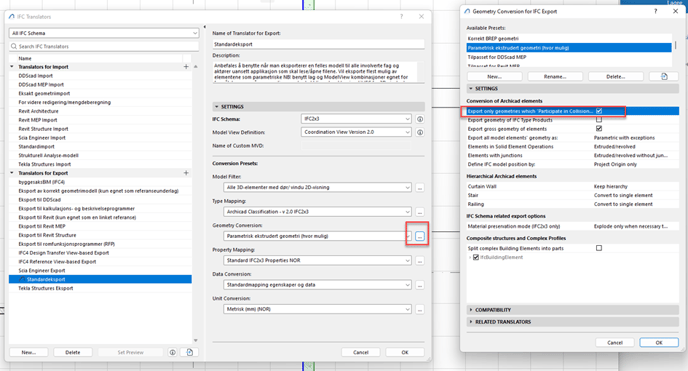Expand IfcBuildingElement tree node
The height and width of the screenshot is (371, 688).
tap(469, 257)
